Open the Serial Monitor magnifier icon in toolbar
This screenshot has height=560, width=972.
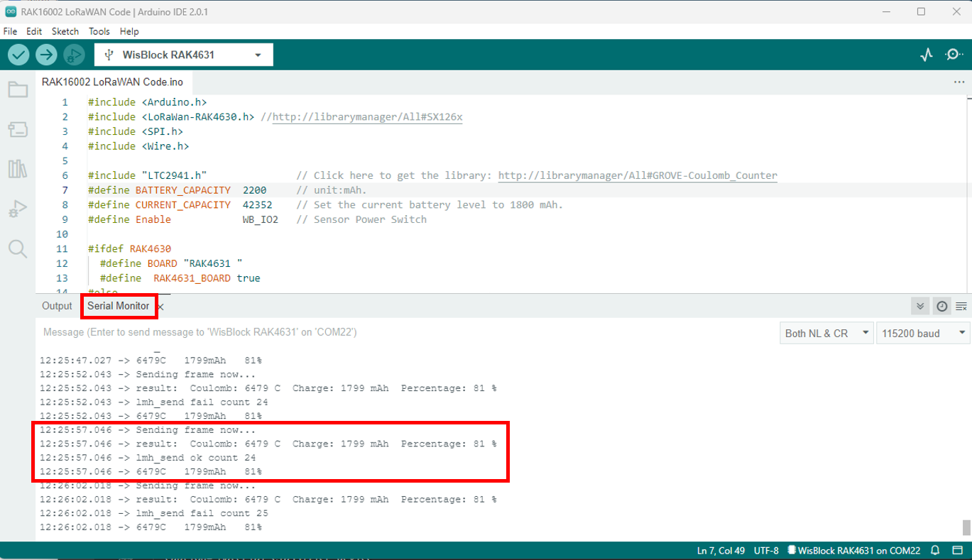pyautogui.click(x=954, y=55)
